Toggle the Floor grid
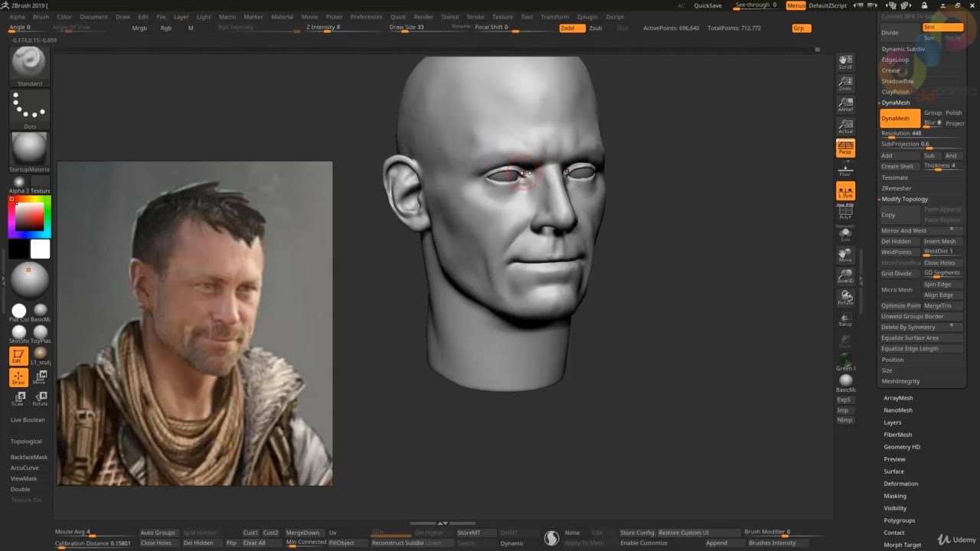 point(845,170)
